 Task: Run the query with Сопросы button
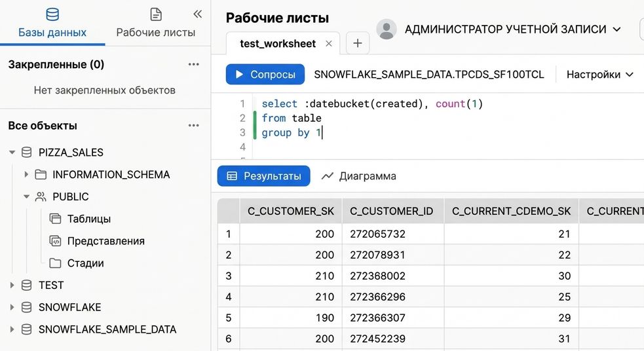coord(265,74)
